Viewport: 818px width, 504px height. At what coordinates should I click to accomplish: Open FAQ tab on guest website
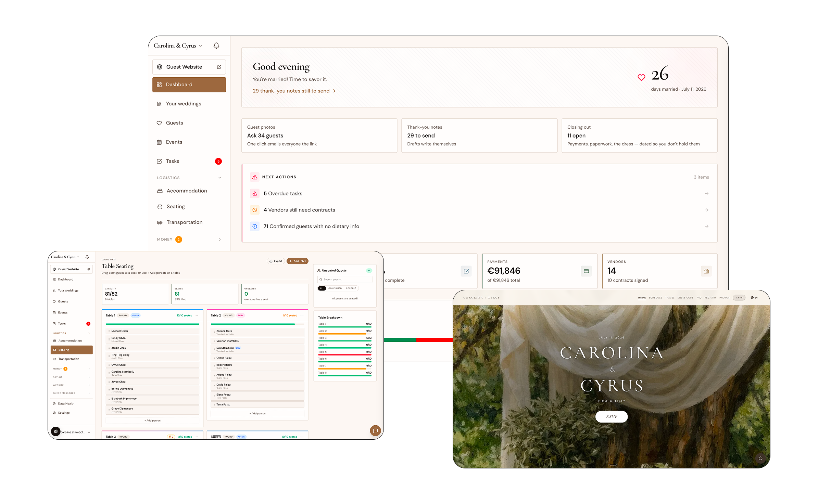699,298
